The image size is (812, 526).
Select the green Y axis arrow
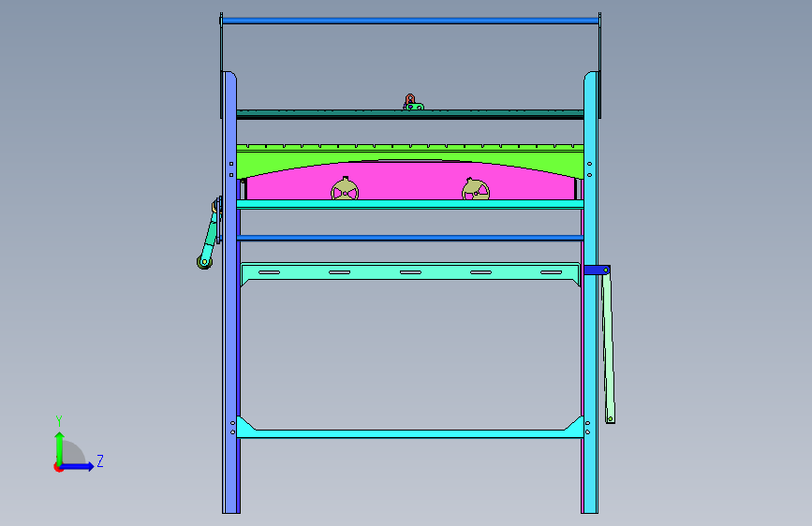[x=60, y=447]
